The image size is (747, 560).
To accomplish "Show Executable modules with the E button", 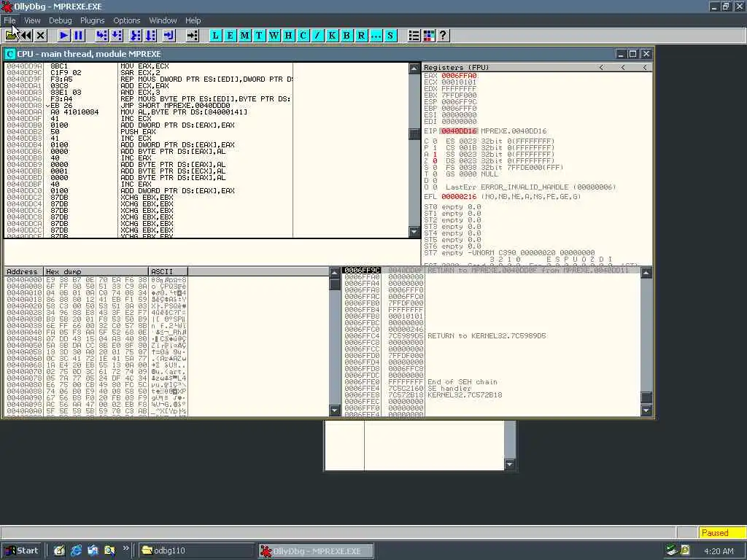I will (230, 35).
